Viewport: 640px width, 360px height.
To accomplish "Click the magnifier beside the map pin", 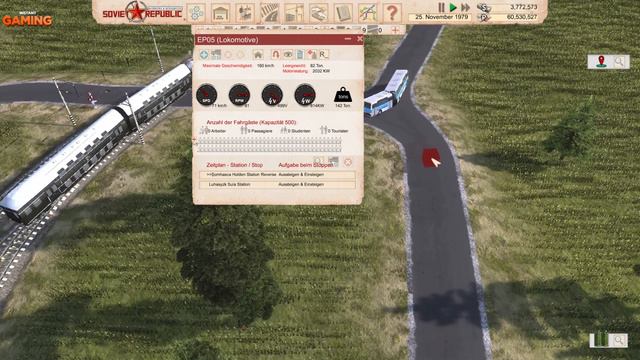I will [620, 62].
